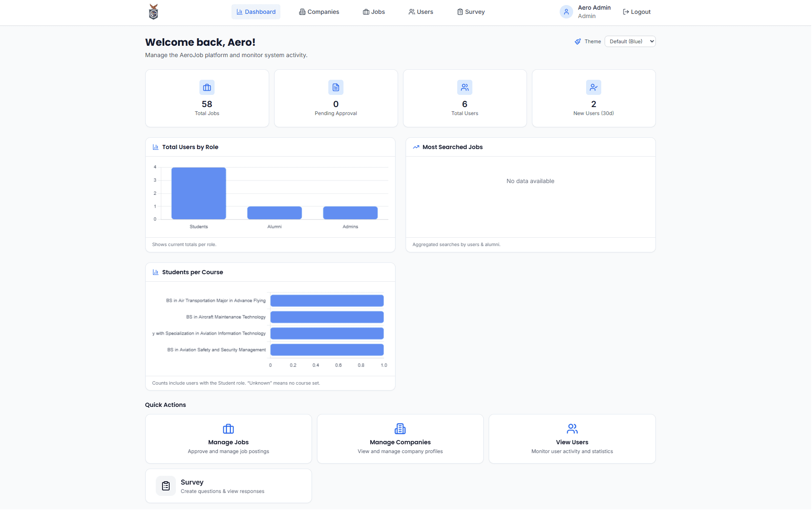Open the View Users quick action card
Viewport: 812px width, 519px height.
tap(572, 439)
